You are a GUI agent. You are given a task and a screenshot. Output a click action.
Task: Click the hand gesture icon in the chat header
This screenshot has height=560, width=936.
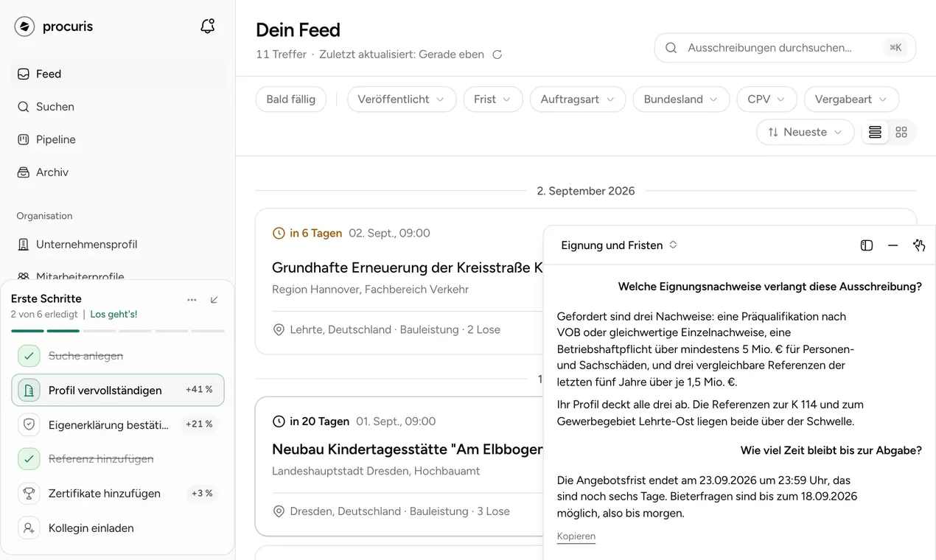pyautogui.click(x=919, y=245)
